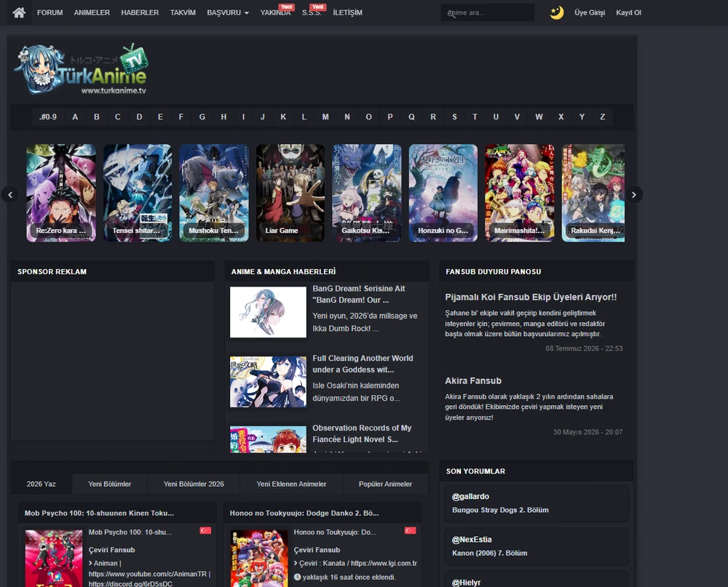Filter anime by the .#0-9 index
The height and width of the screenshot is (587, 728).
48,117
